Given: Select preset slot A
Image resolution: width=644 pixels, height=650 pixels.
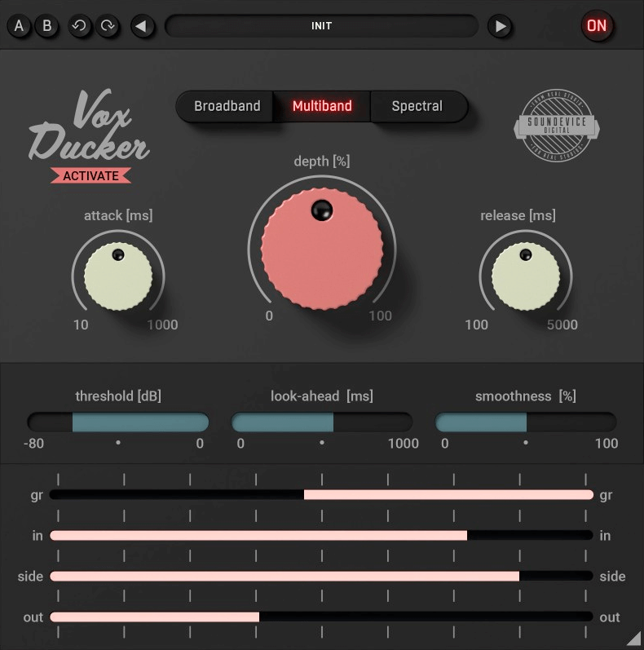Looking at the screenshot, I should tap(20, 26).
